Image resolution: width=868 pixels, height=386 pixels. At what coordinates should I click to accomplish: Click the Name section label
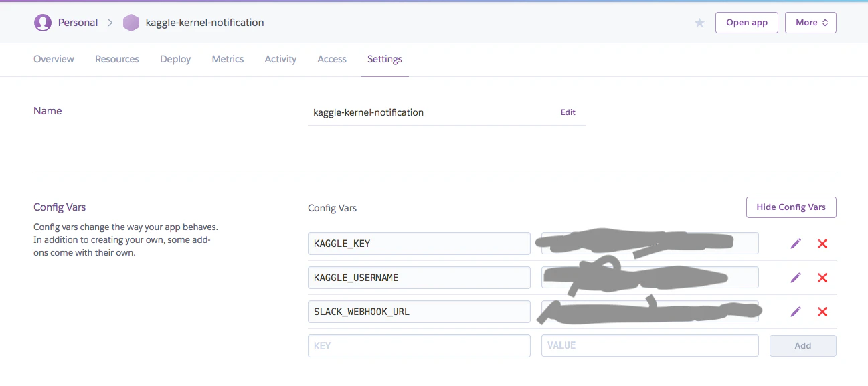48,111
